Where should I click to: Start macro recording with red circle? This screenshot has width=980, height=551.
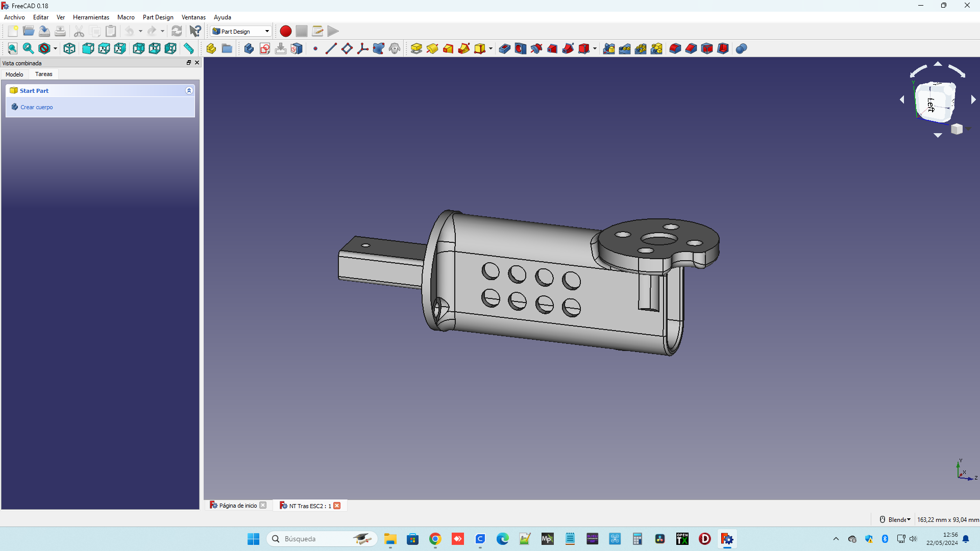285,31
